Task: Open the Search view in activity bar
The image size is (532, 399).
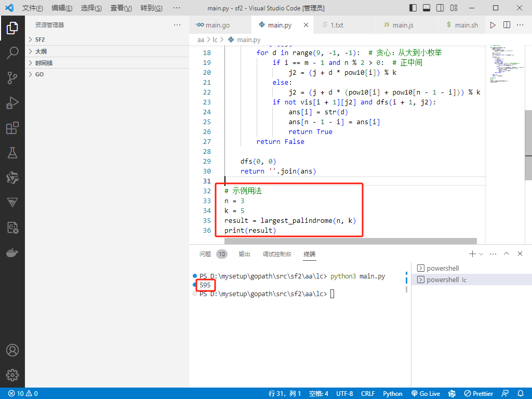Action: point(12,53)
